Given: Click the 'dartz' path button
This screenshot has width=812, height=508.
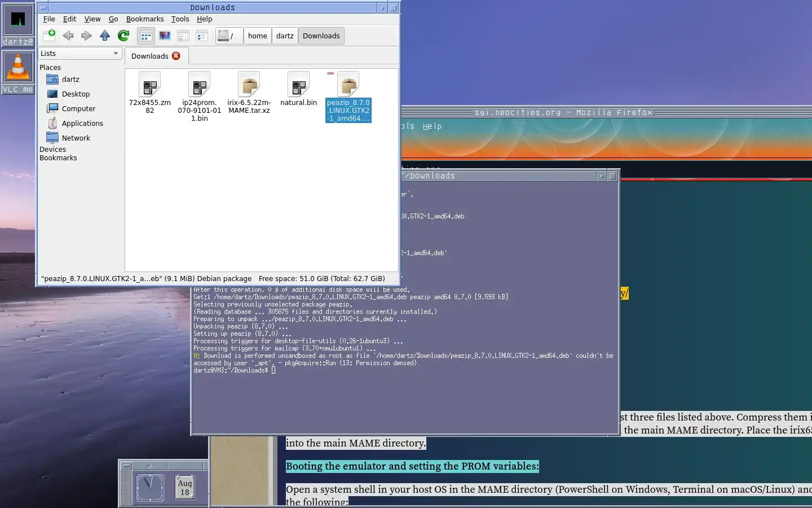Looking at the screenshot, I should [285, 36].
